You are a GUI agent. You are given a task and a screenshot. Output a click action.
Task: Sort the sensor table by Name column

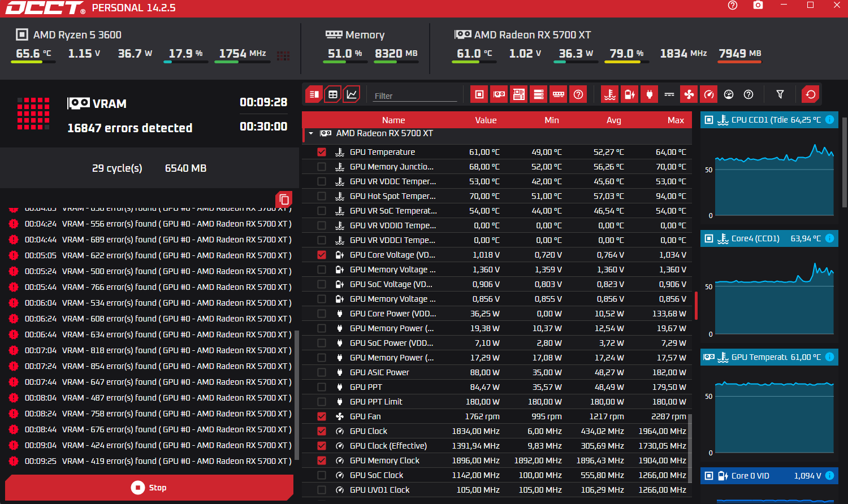[x=393, y=120]
